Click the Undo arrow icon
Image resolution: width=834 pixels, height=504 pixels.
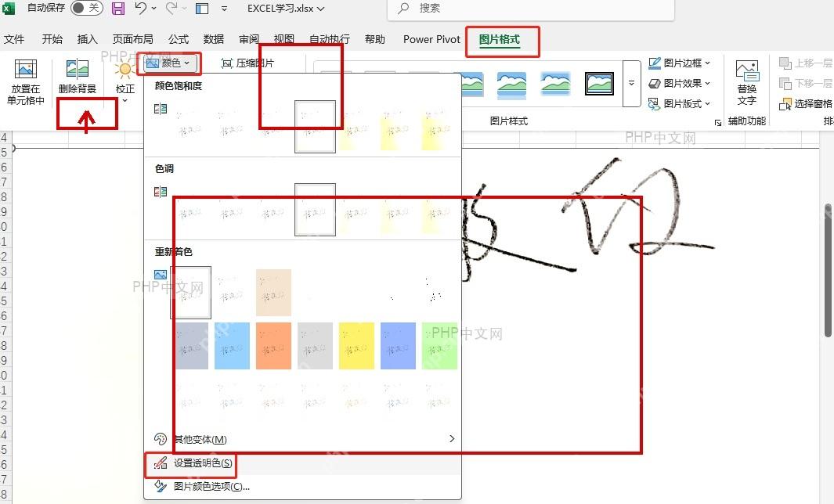coord(141,8)
